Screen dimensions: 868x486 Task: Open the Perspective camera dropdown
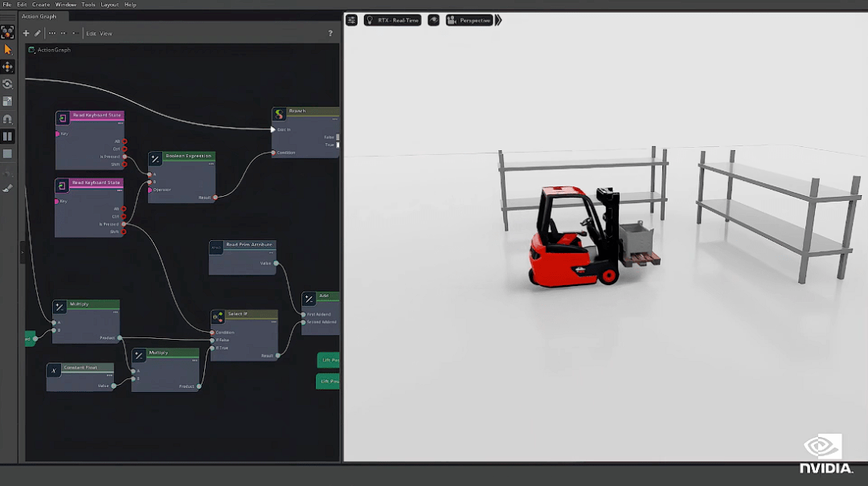[469, 20]
